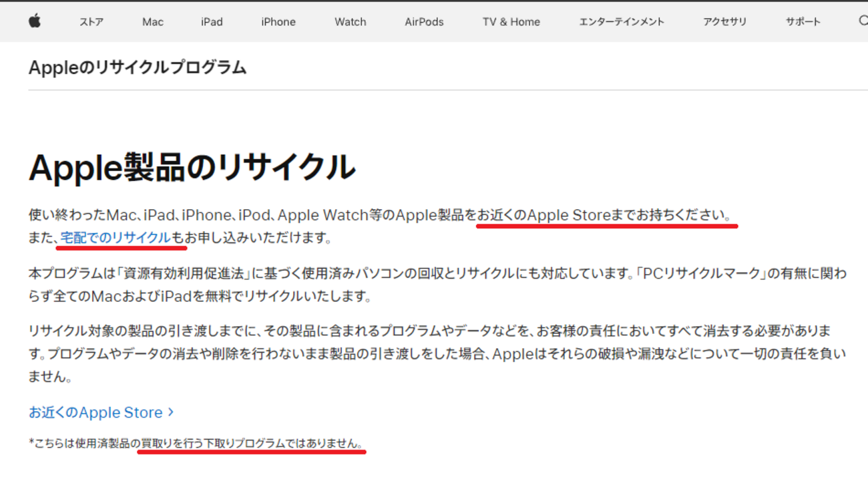This screenshot has height=479, width=868.
Task: Open サポート nav item
Action: pos(803,22)
